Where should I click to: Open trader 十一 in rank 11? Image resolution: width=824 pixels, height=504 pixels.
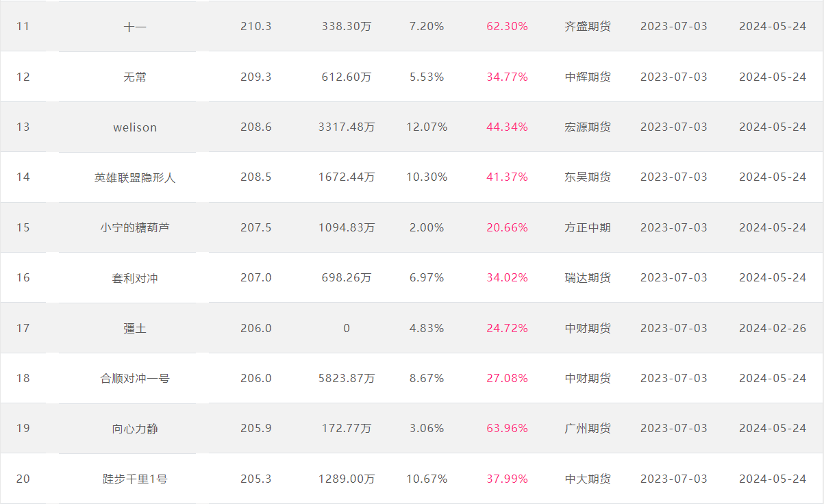[135, 27]
